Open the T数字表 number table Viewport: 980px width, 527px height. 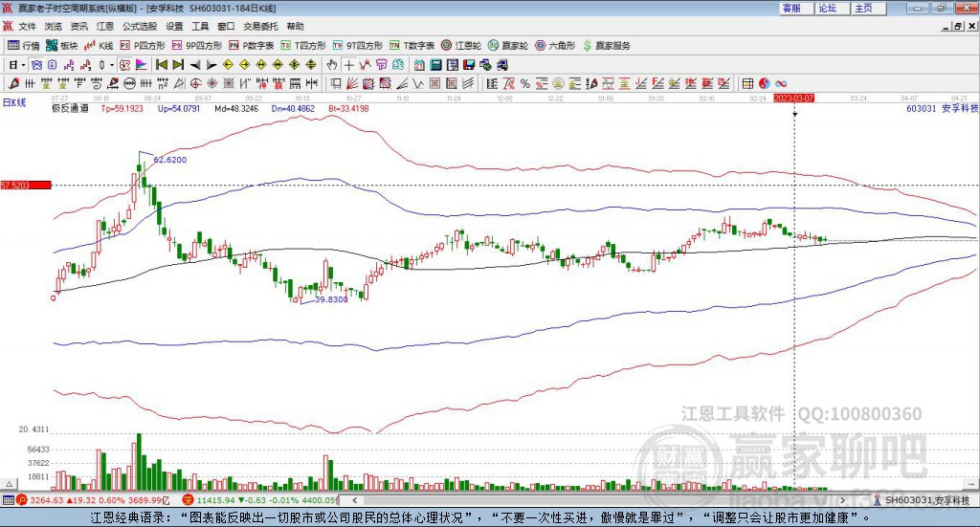click(412, 46)
